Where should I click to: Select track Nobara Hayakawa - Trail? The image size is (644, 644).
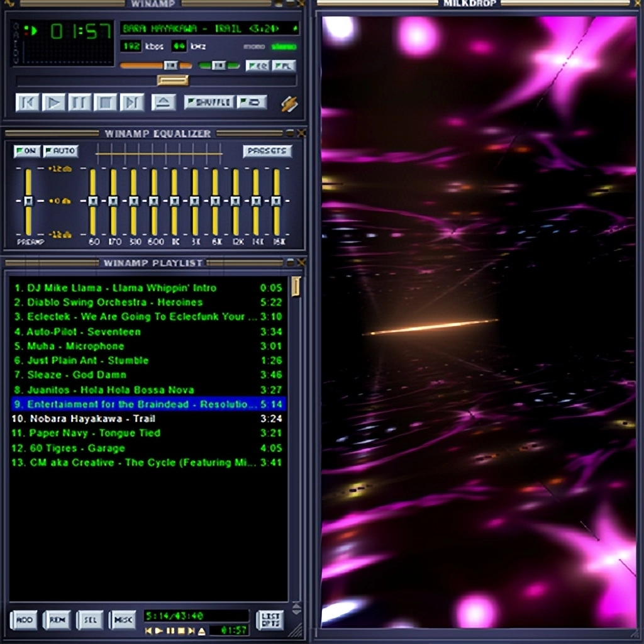point(92,419)
